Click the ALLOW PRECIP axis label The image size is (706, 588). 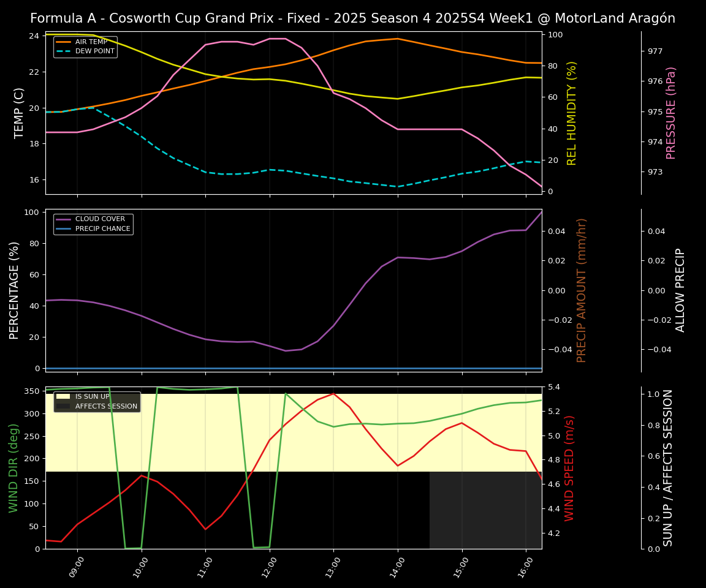[680, 290]
